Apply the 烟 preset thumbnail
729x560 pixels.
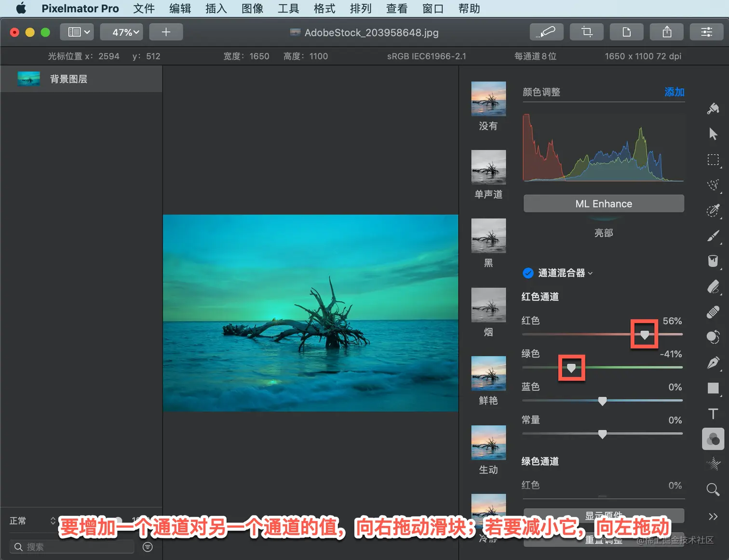[x=488, y=305]
